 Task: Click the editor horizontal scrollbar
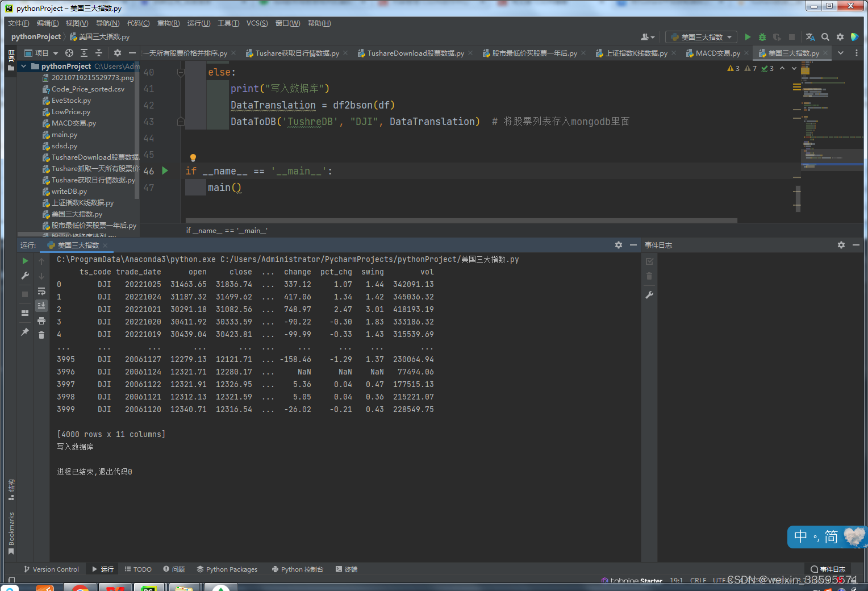pyautogui.click(x=461, y=220)
